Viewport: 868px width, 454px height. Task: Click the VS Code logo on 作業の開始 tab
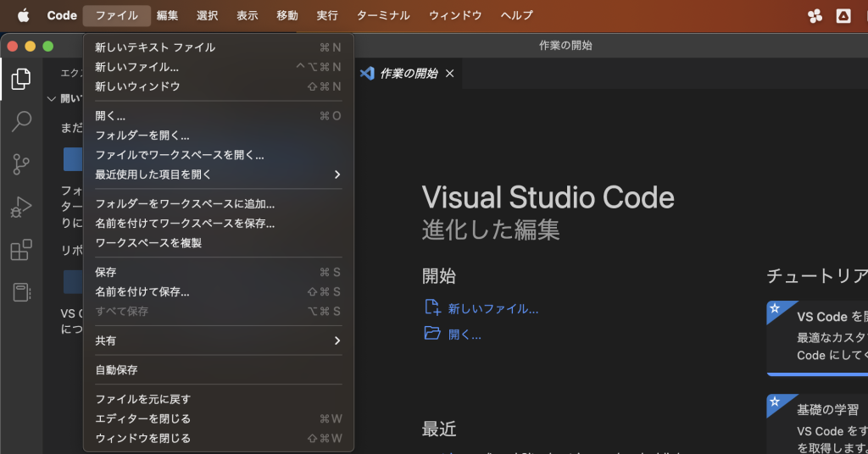tap(367, 73)
